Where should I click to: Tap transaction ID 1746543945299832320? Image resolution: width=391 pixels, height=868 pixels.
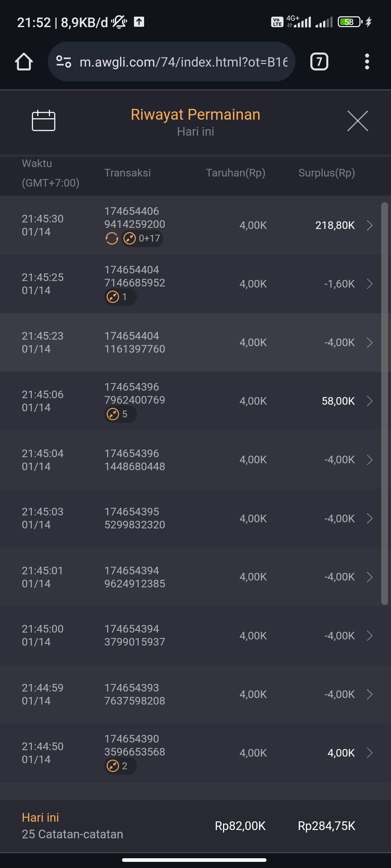point(135,518)
